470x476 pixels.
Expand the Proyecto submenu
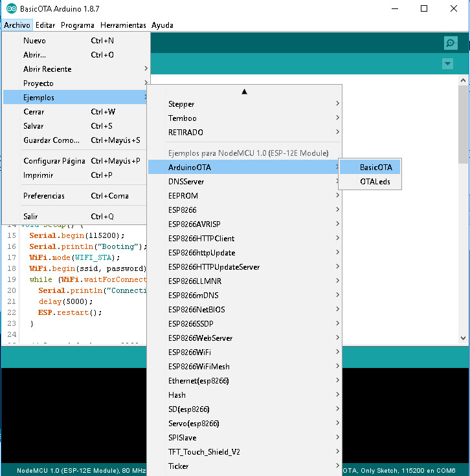coord(76,83)
